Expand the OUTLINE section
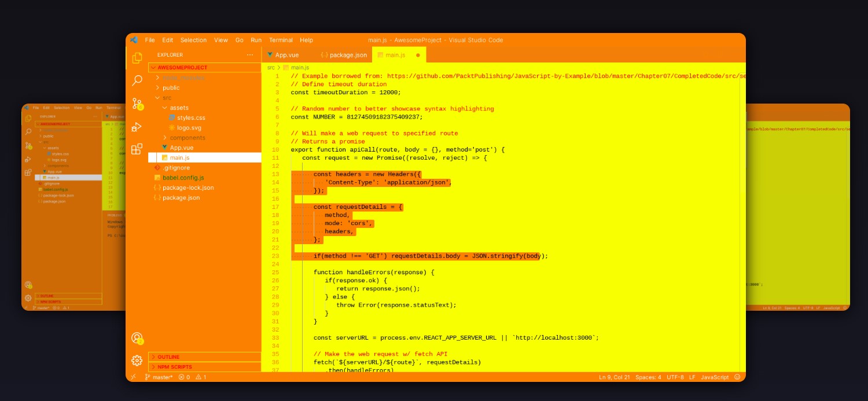Viewport: 868px width, 401px height. click(205, 357)
